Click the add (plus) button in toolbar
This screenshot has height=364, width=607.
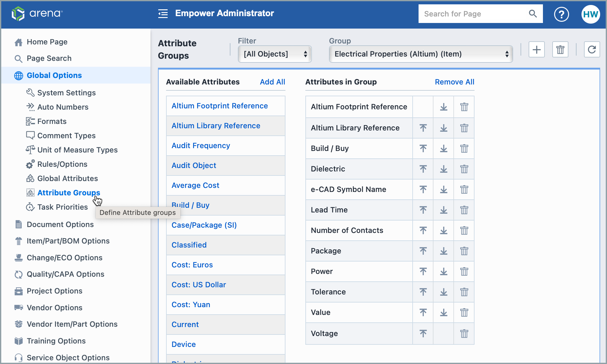(x=536, y=49)
